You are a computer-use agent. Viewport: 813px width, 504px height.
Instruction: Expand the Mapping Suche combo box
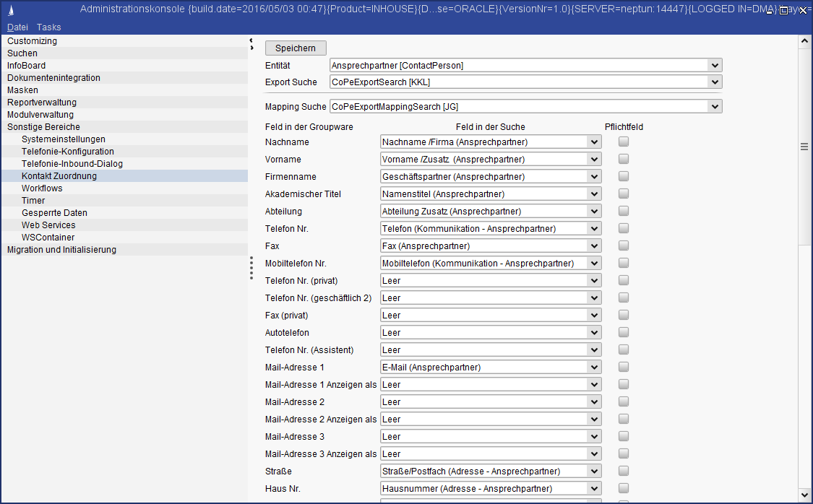pos(715,107)
